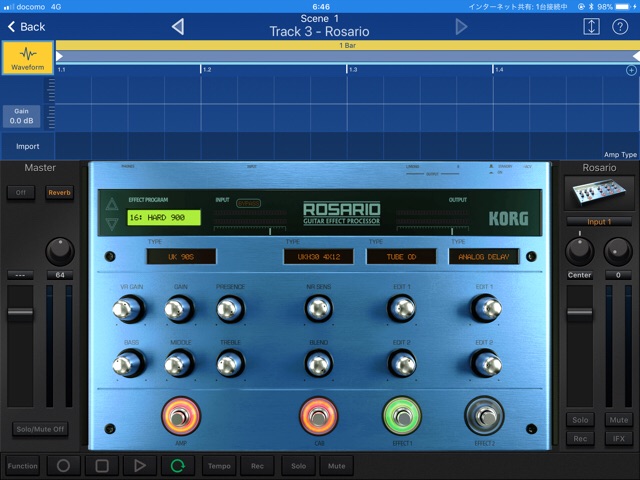640x480 pixels.
Task: Go back using the Back arrow
Action: (26, 27)
